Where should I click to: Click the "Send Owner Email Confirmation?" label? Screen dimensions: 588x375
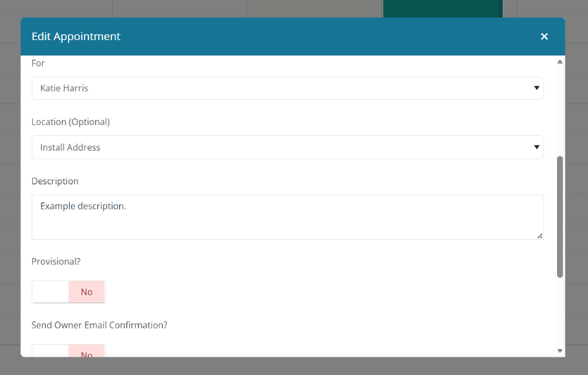pyautogui.click(x=99, y=325)
